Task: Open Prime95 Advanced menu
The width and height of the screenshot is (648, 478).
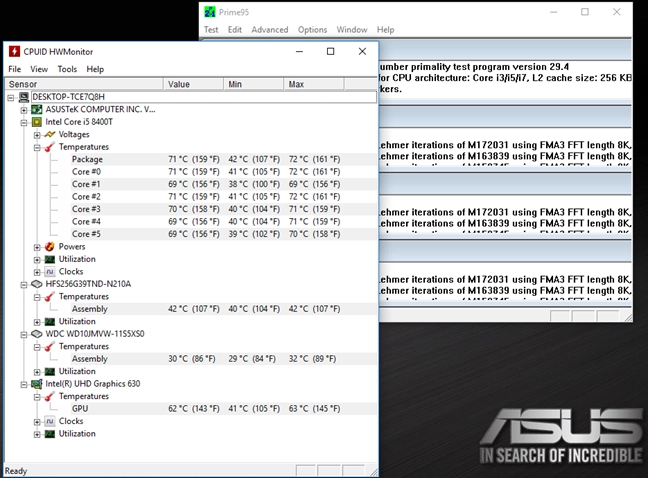Action: [x=270, y=30]
